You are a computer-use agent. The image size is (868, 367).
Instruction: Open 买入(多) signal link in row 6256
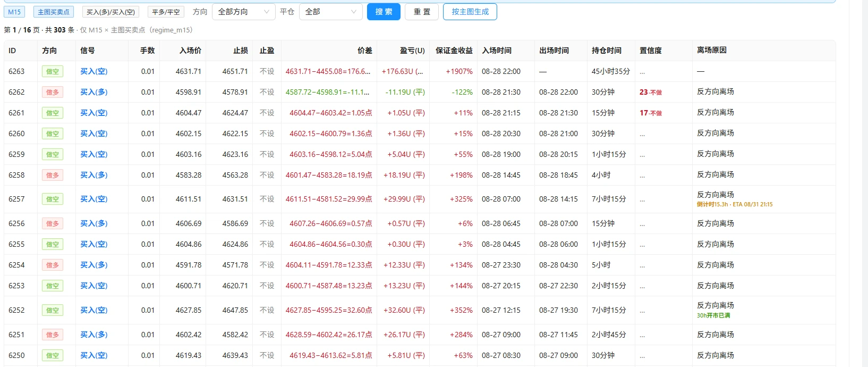pyautogui.click(x=94, y=223)
